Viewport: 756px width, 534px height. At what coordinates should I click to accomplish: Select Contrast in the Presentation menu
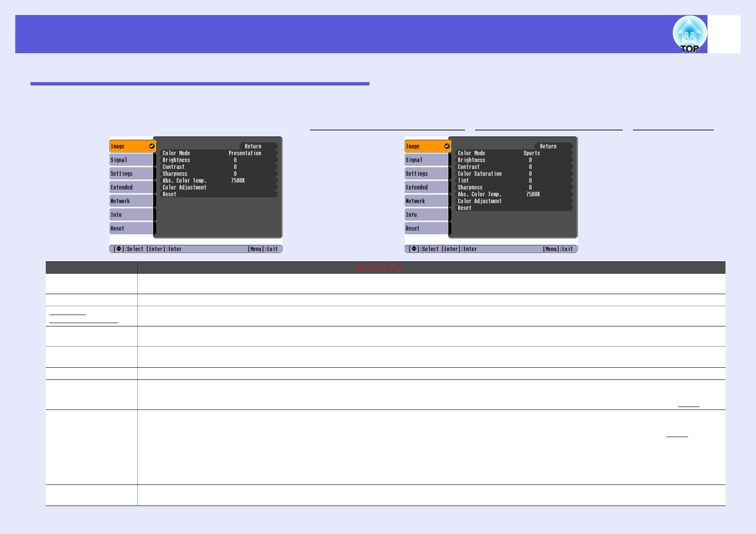pos(219,167)
